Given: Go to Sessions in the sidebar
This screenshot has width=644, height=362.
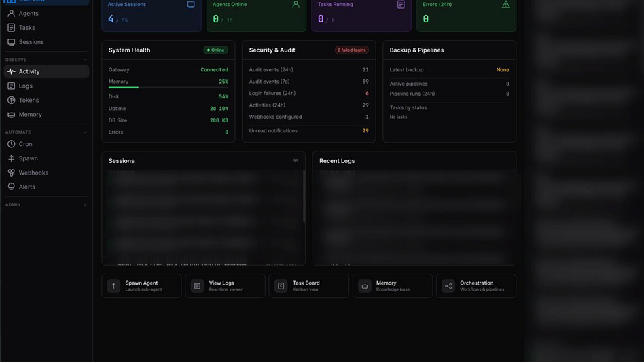Looking at the screenshot, I should tap(46, 42).
